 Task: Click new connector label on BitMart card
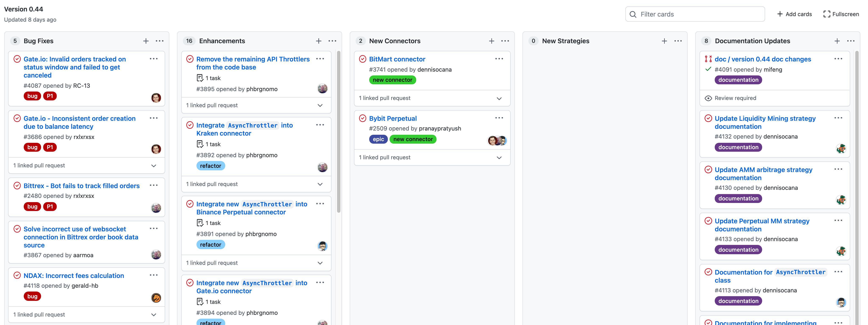[393, 80]
